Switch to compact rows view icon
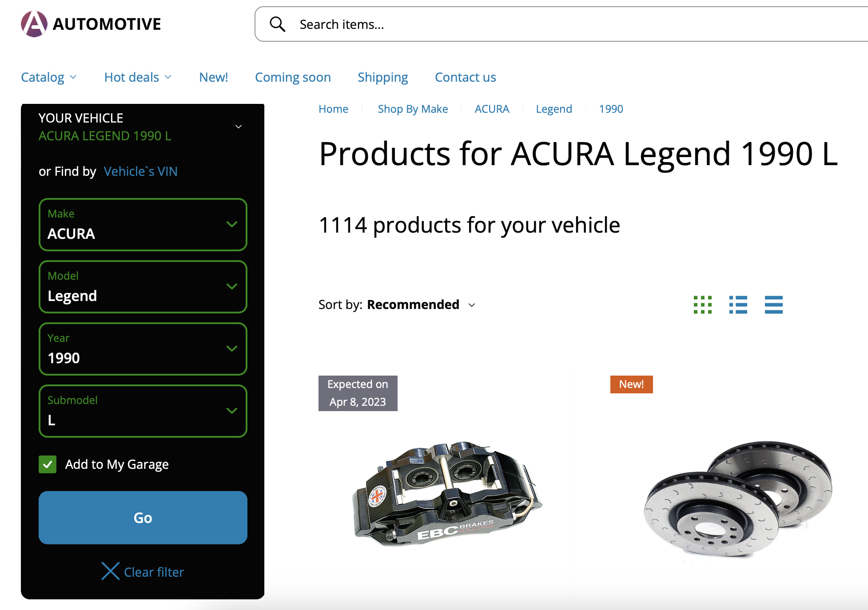This screenshot has height=610, width=868. pos(774,305)
